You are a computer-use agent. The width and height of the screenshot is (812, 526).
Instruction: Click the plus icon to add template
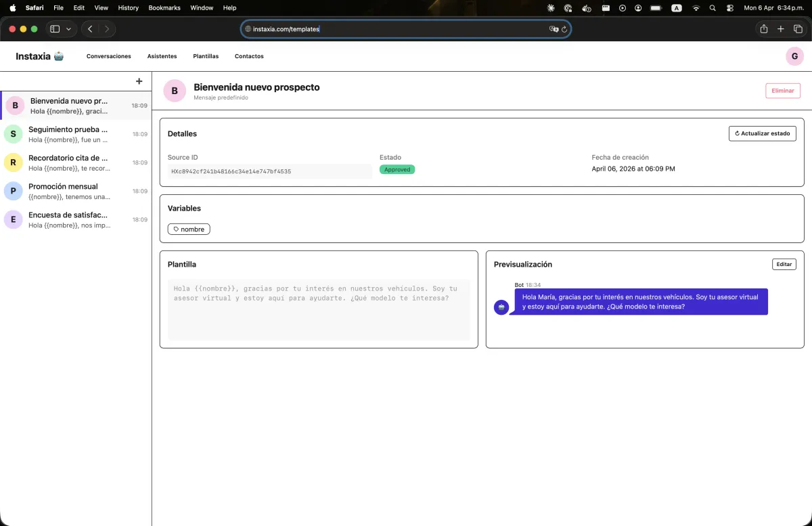[x=139, y=81]
